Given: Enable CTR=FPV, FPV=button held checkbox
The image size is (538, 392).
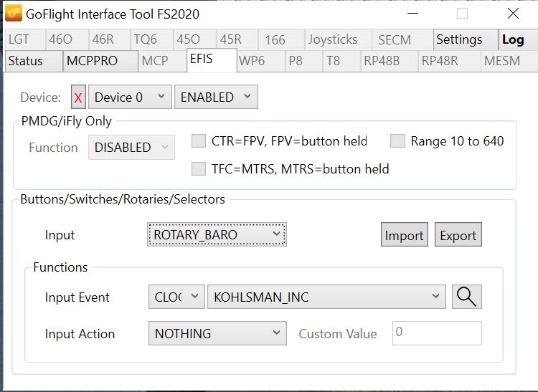Looking at the screenshot, I should coord(199,141).
